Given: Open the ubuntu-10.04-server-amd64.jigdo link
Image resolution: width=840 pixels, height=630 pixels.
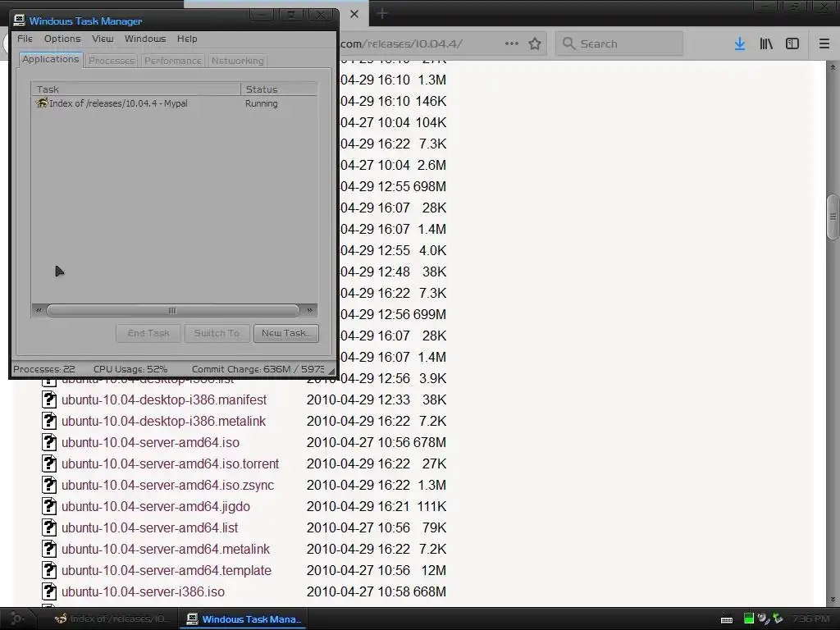Looking at the screenshot, I should 156,506.
